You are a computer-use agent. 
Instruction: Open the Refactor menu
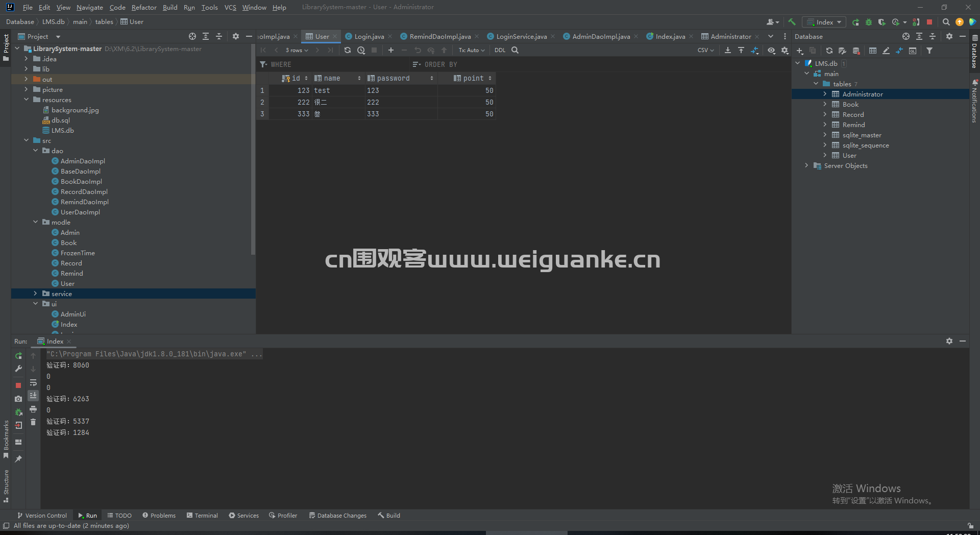coord(144,7)
